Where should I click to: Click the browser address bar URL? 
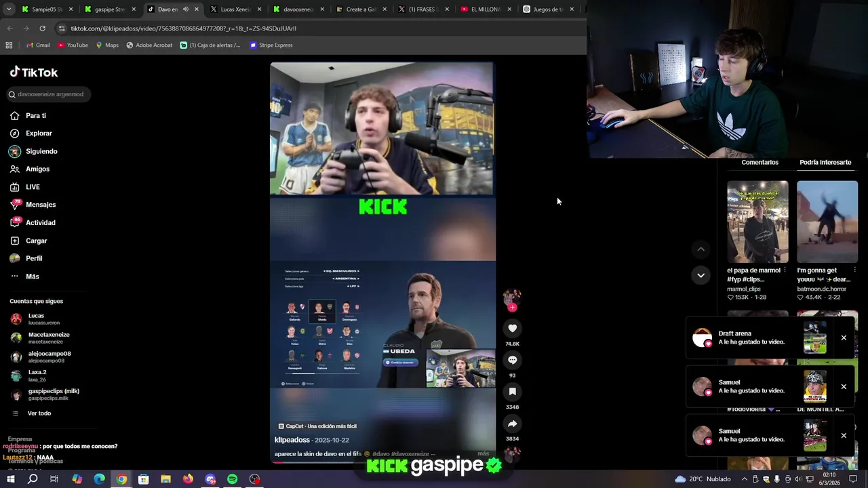pos(183,28)
